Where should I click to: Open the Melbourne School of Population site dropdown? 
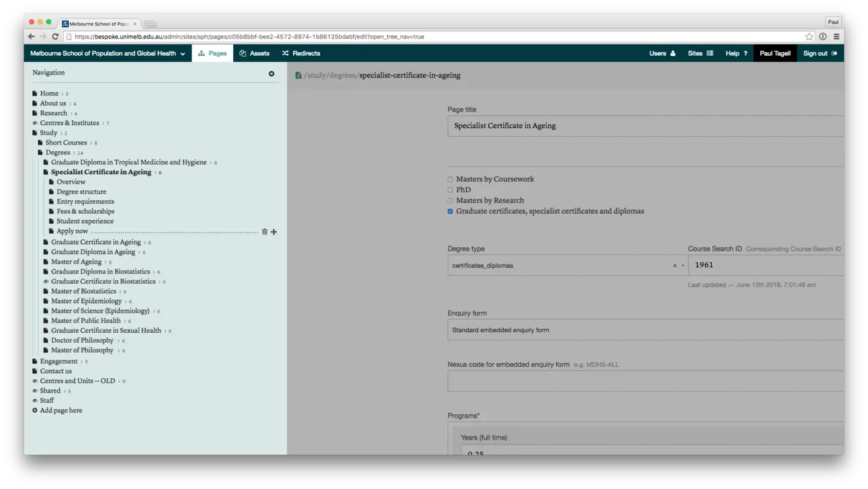[108, 53]
